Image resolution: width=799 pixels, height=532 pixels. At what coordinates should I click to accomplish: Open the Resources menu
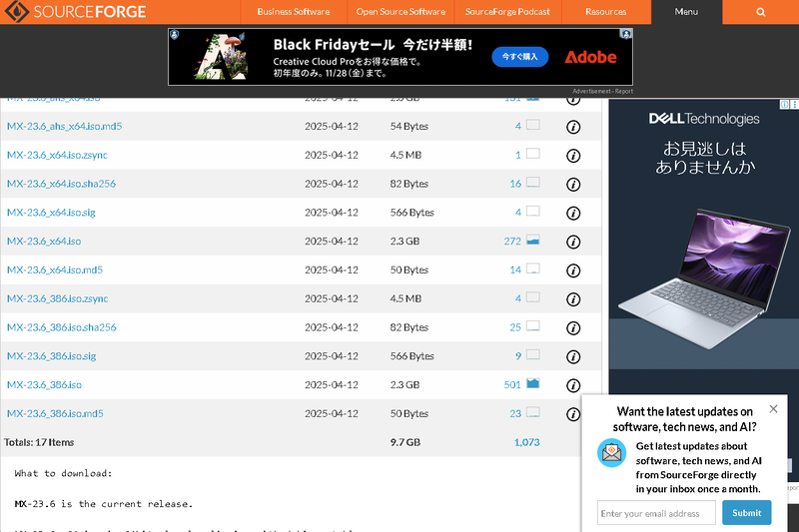coord(606,12)
